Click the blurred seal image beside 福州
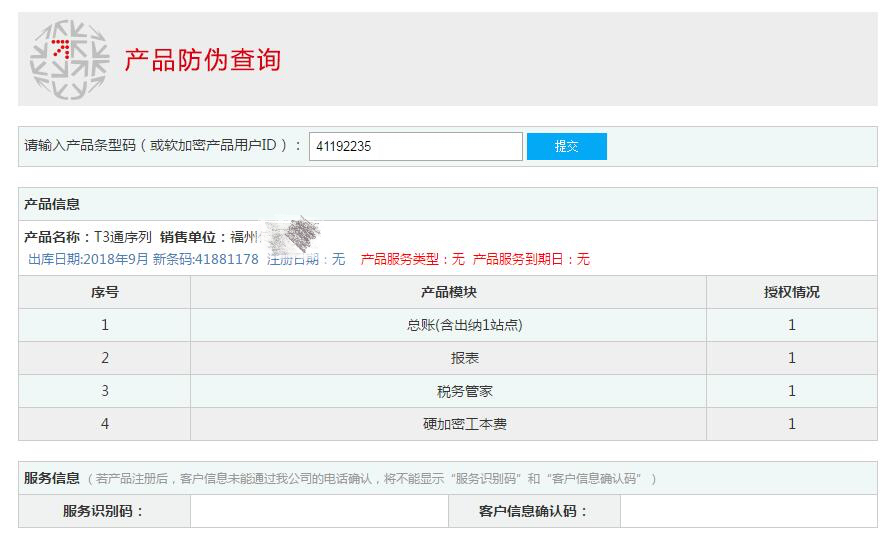Viewport: 896px width, 556px height. pos(291,235)
